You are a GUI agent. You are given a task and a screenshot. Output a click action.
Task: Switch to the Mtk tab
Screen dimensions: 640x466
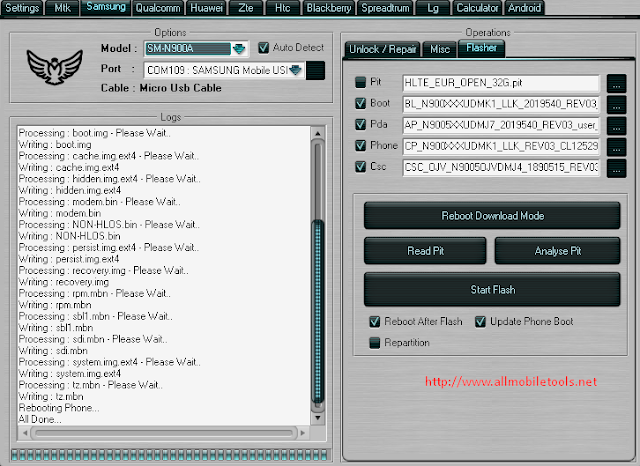click(x=62, y=8)
